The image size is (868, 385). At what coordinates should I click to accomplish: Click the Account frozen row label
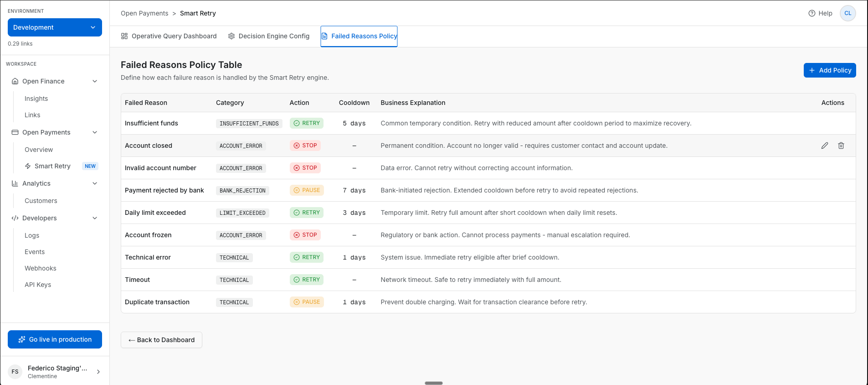click(x=148, y=235)
